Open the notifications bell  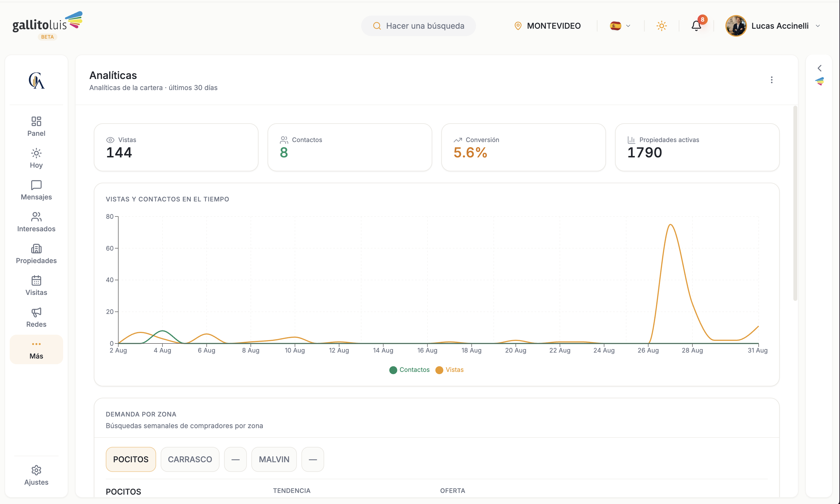pos(696,26)
